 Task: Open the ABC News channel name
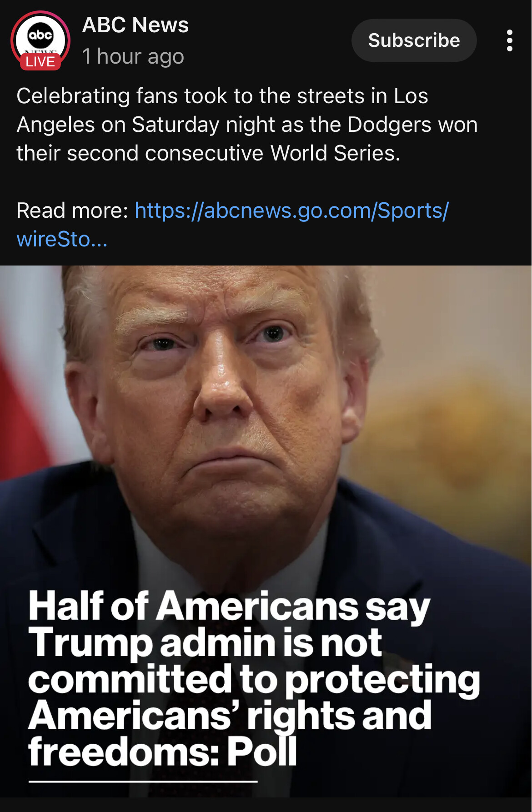tap(136, 25)
